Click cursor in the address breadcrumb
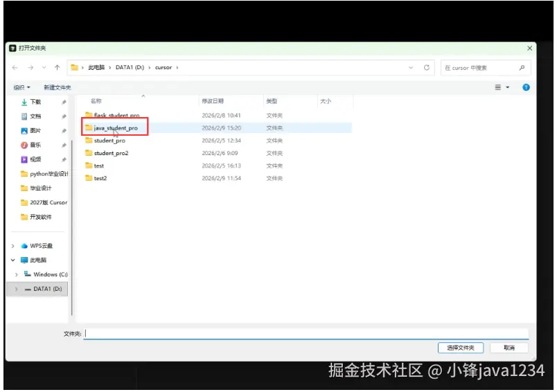The height and width of the screenshot is (392, 557). point(163,67)
